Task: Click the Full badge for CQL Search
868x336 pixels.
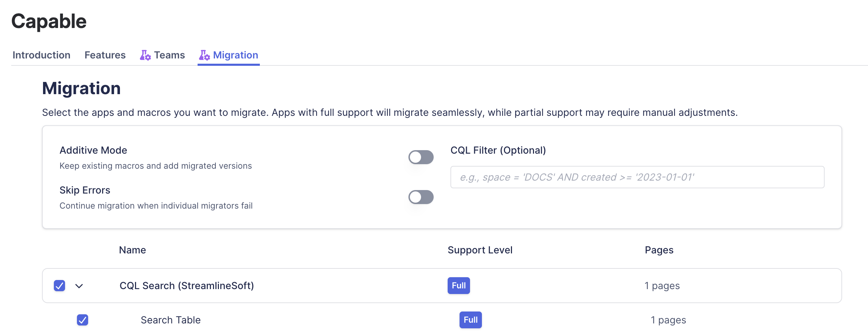Action: 458,286
